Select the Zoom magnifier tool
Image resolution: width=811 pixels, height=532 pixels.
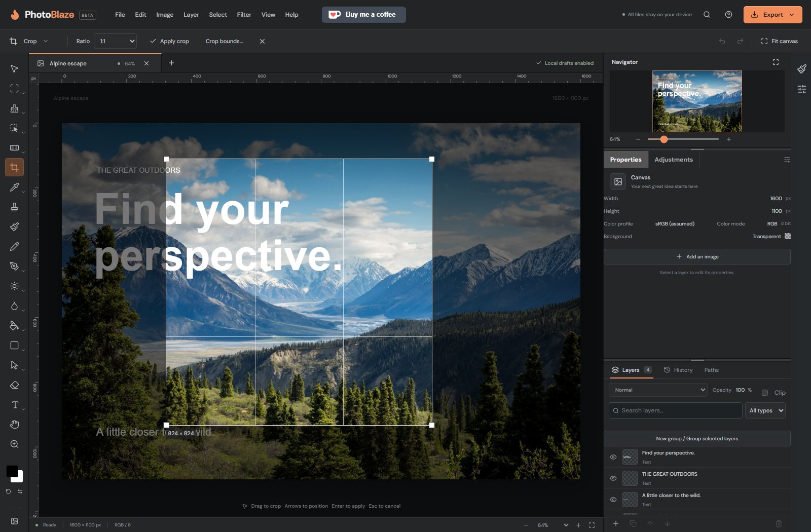pyautogui.click(x=14, y=444)
